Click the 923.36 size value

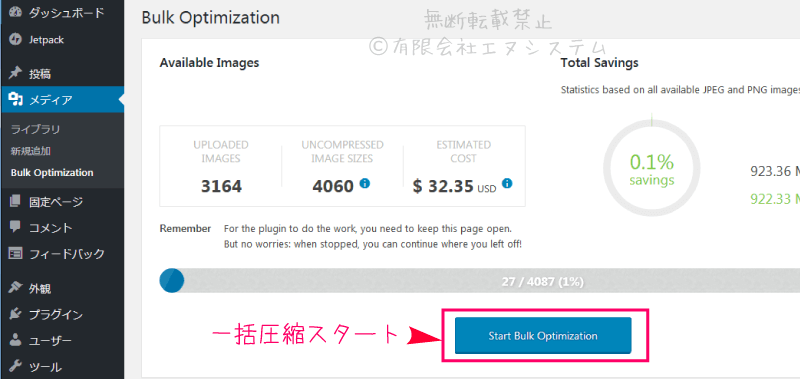[x=775, y=171]
